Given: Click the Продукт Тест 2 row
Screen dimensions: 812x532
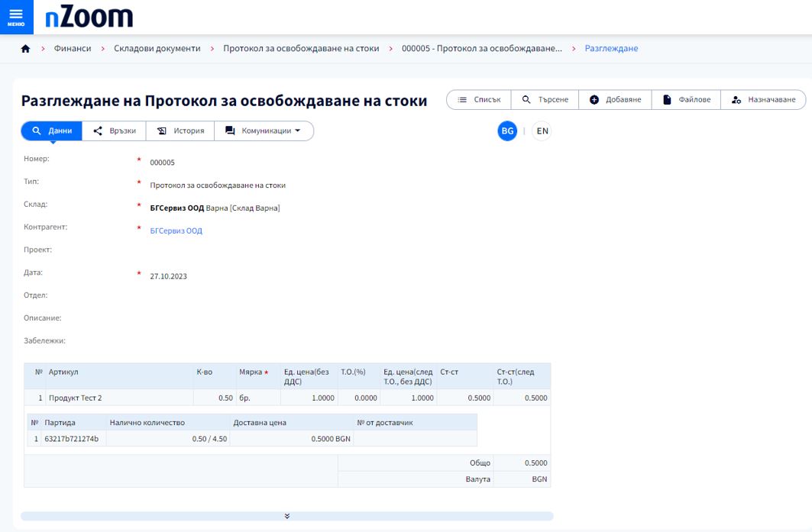Looking at the screenshot, I should click(287, 398).
